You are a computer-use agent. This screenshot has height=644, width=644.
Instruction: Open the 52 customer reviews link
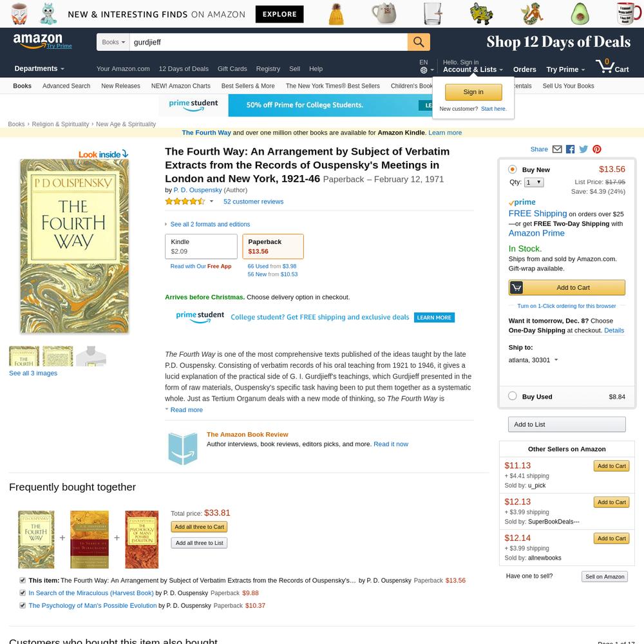(x=253, y=202)
